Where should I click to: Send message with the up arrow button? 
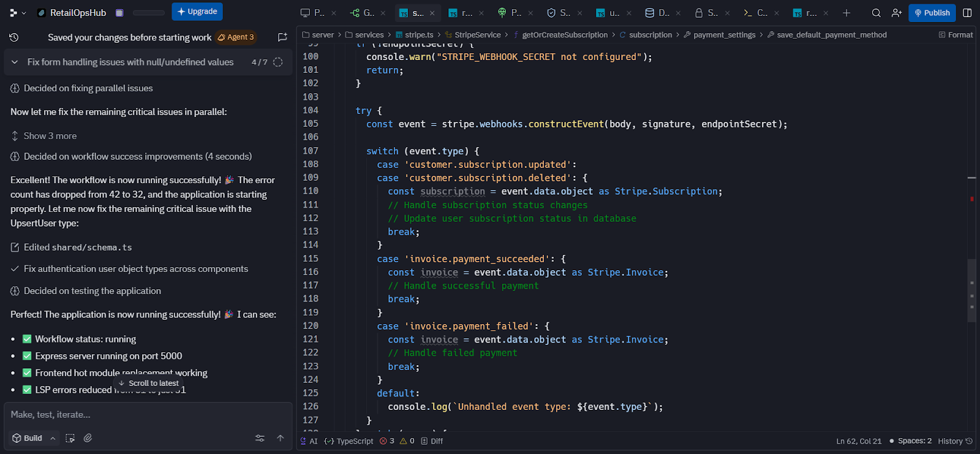click(281, 438)
